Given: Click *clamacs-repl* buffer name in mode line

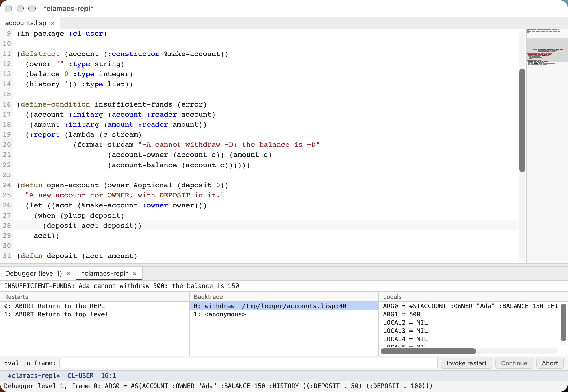Looking at the screenshot, I should (34, 376).
